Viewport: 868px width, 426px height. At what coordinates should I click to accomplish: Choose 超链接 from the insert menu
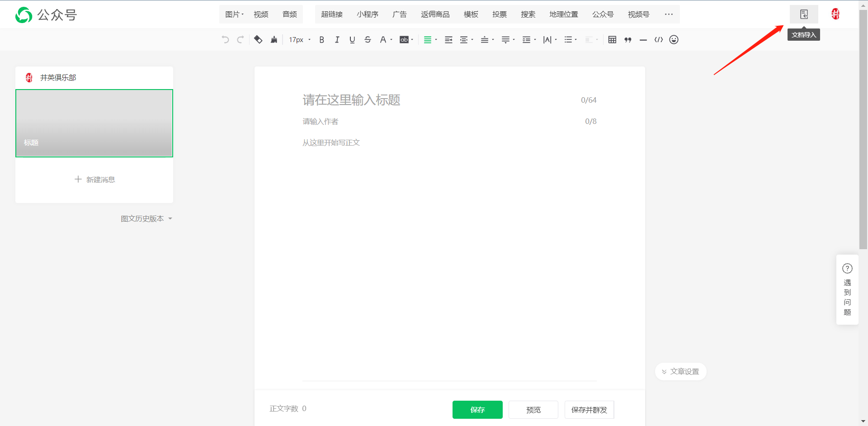tap(332, 14)
